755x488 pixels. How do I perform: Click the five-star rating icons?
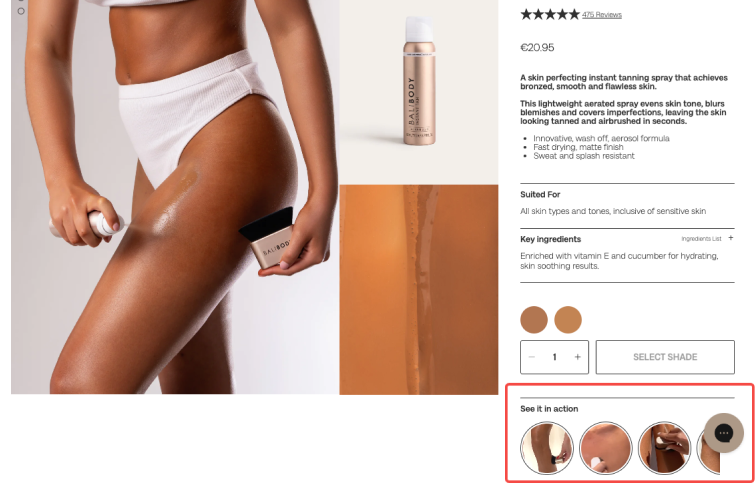click(550, 14)
